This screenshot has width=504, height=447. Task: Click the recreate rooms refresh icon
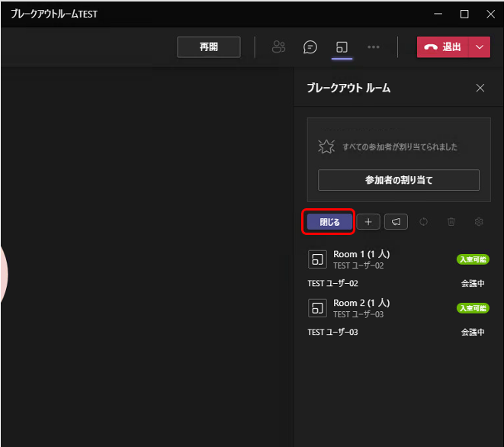pyautogui.click(x=424, y=221)
